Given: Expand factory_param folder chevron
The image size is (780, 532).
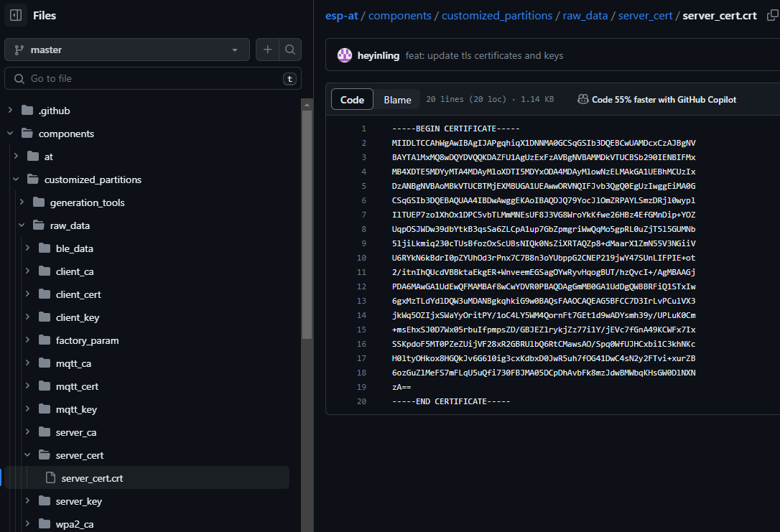Looking at the screenshot, I should pyautogui.click(x=28, y=340).
